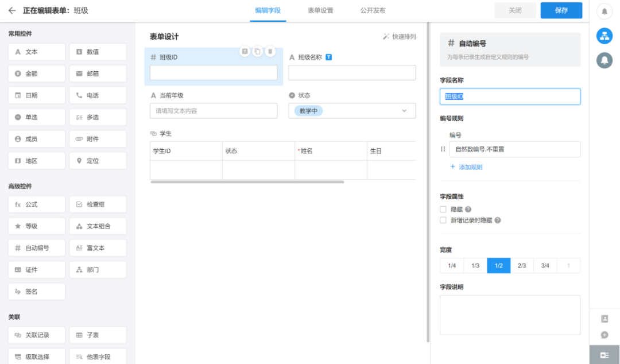This screenshot has height=364, width=620.
Task: Select the fx 公式 formula control
Action: point(36,204)
